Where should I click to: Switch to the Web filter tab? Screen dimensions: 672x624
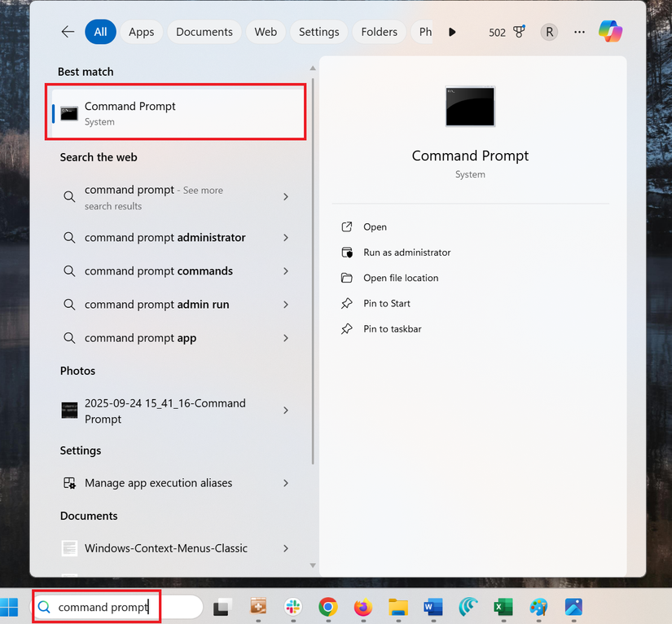(x=266, y=32)
